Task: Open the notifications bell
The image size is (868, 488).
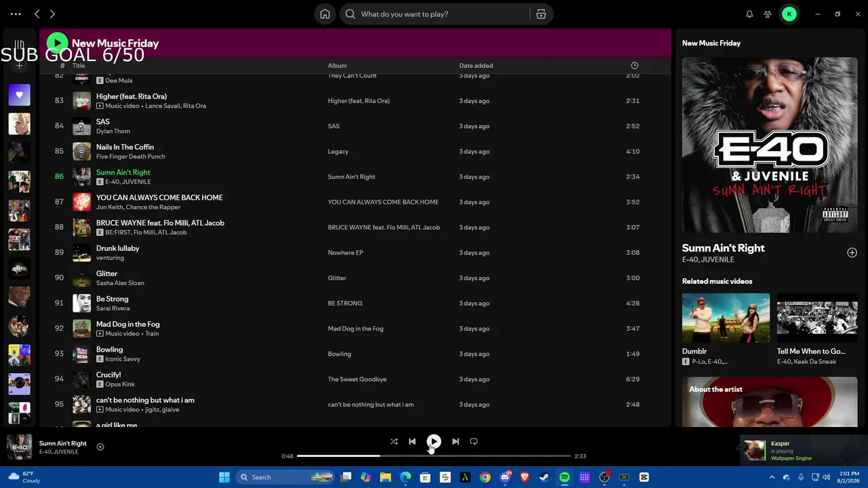Action: (749, 14)
